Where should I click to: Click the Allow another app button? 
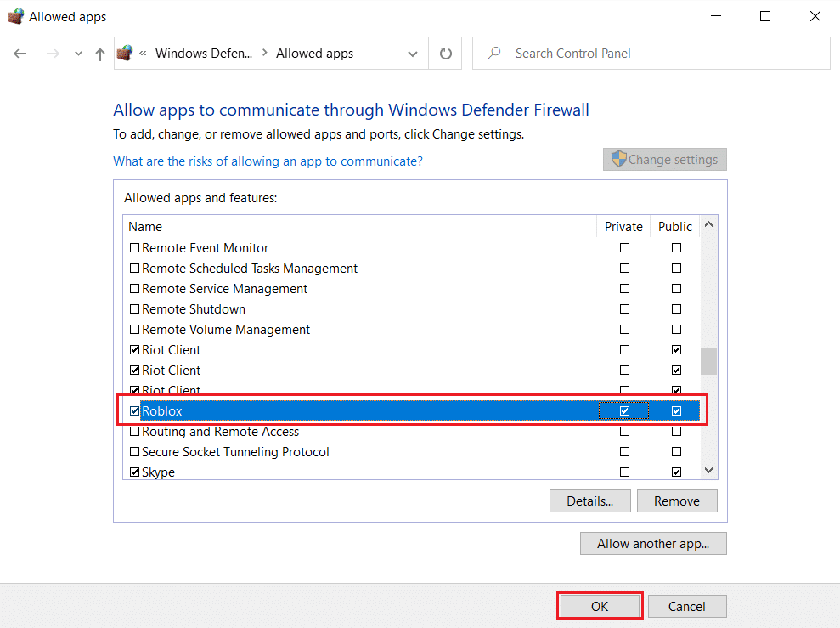(653, 543)
